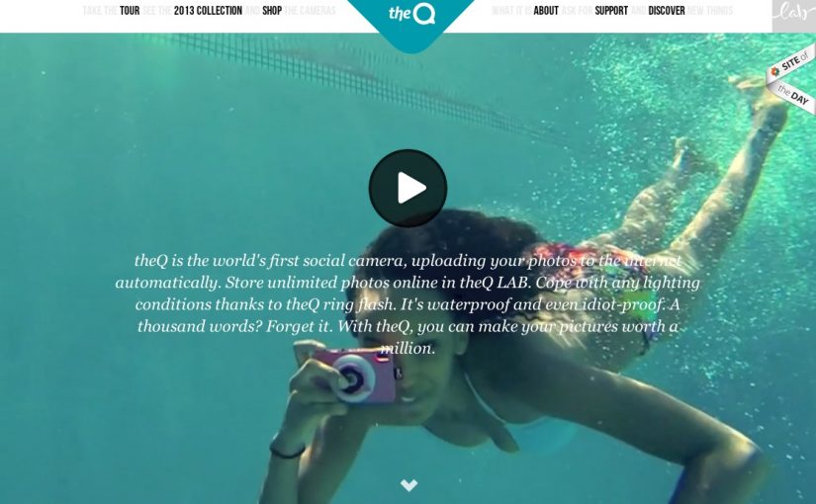This screenshot has height=504, width=816.
Task: Click the awwwards logo on the ribbon
Action: [774, 71]
